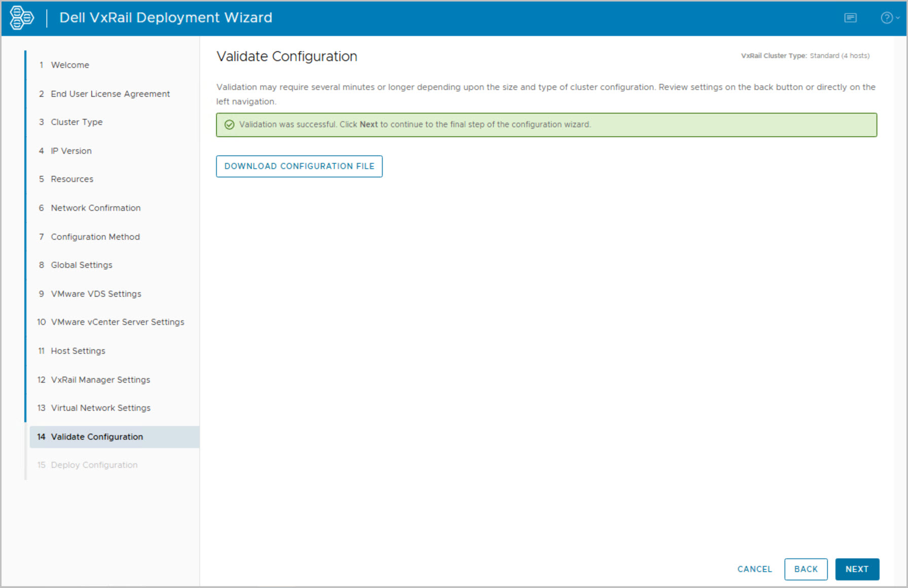Open the Virtual Network Settings step

[x=100, y=408]
